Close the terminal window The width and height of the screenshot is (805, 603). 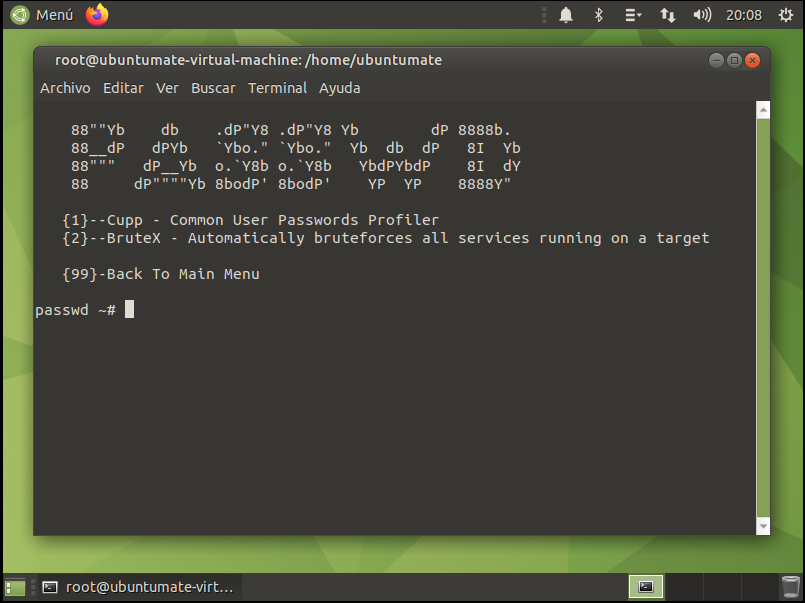(752, 61)
